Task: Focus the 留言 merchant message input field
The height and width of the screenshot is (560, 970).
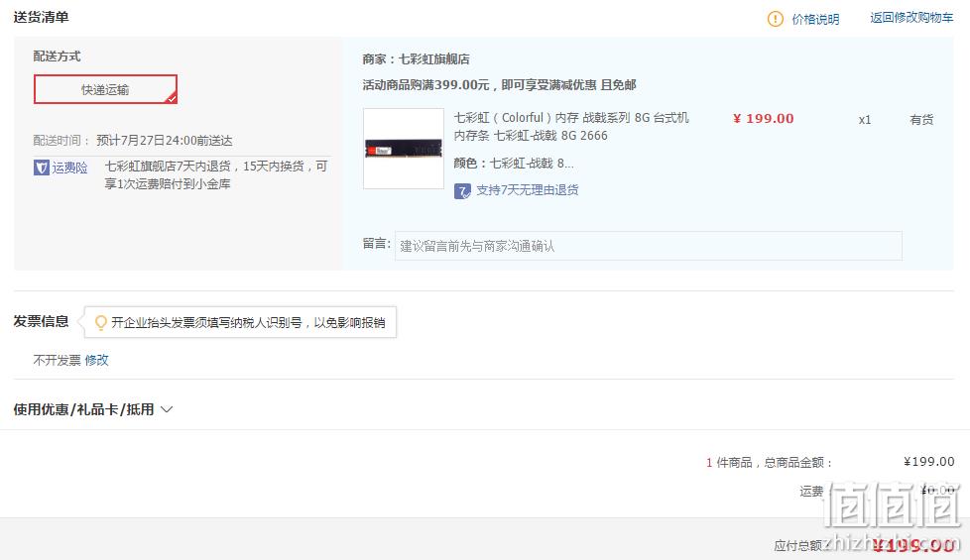Action: 649,246
